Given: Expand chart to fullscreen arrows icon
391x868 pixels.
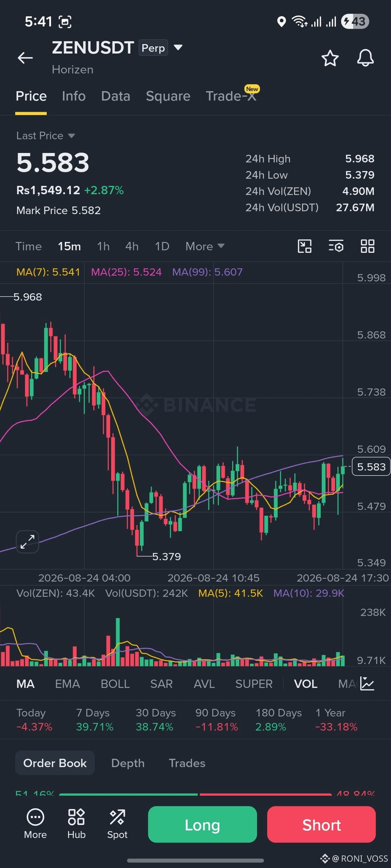Looking at the screenshot, I should [x=28, y=542].
